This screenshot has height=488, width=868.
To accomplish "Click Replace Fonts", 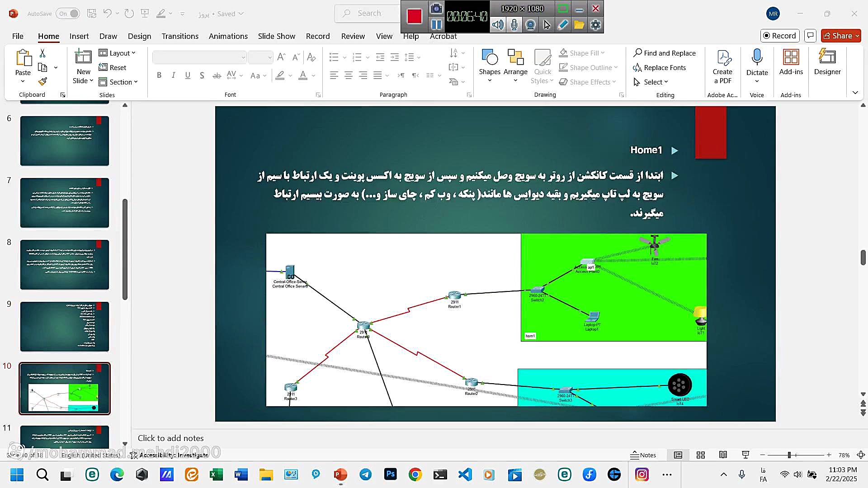I will click(659, 67).
